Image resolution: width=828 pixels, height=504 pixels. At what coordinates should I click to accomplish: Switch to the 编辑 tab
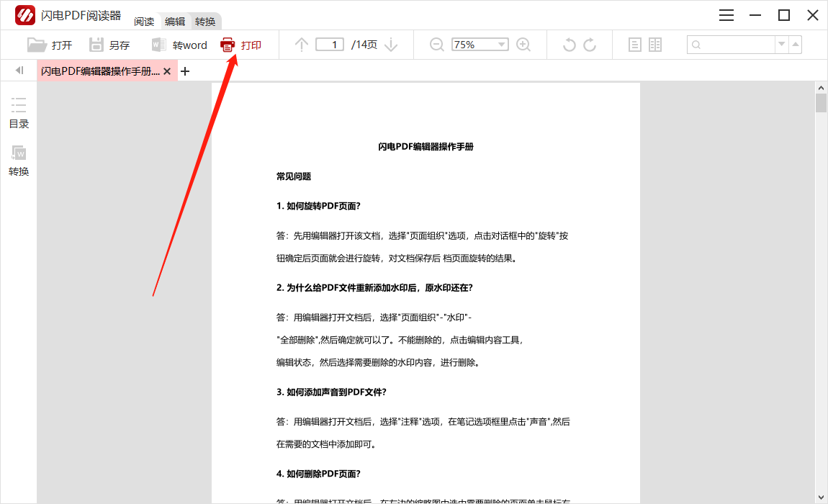click(174, 21)
